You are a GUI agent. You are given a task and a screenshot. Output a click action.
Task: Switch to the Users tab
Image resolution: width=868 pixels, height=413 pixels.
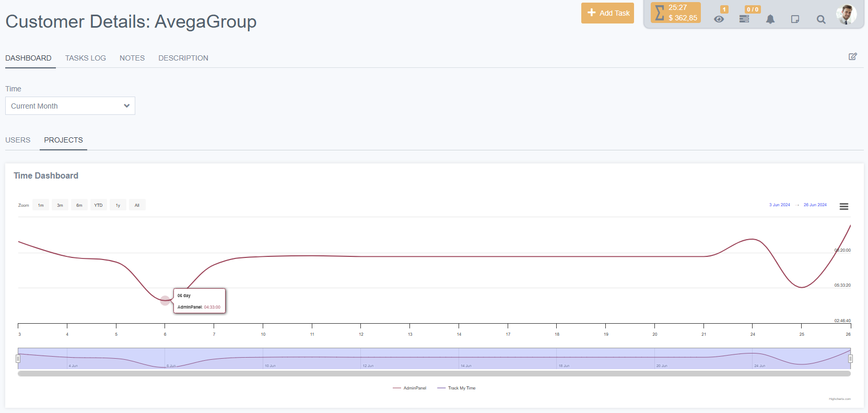pyautogui.click(x=18, y=140)
